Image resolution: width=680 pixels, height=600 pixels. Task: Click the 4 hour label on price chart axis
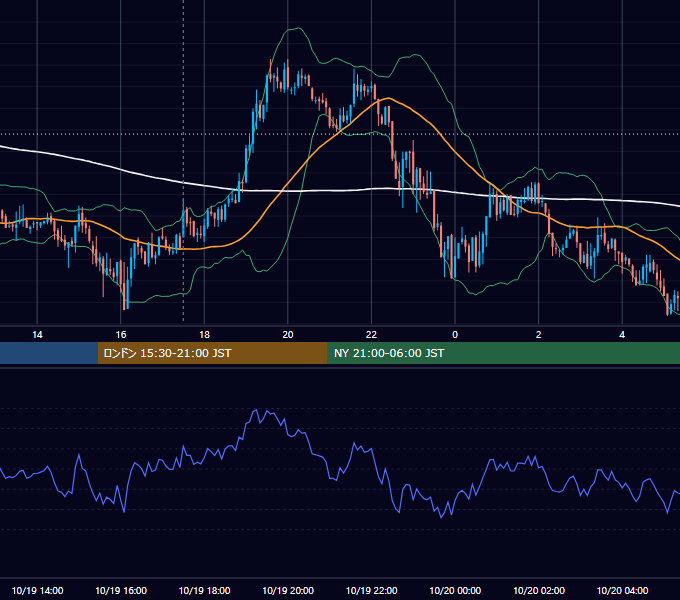(x=622, y=335)
